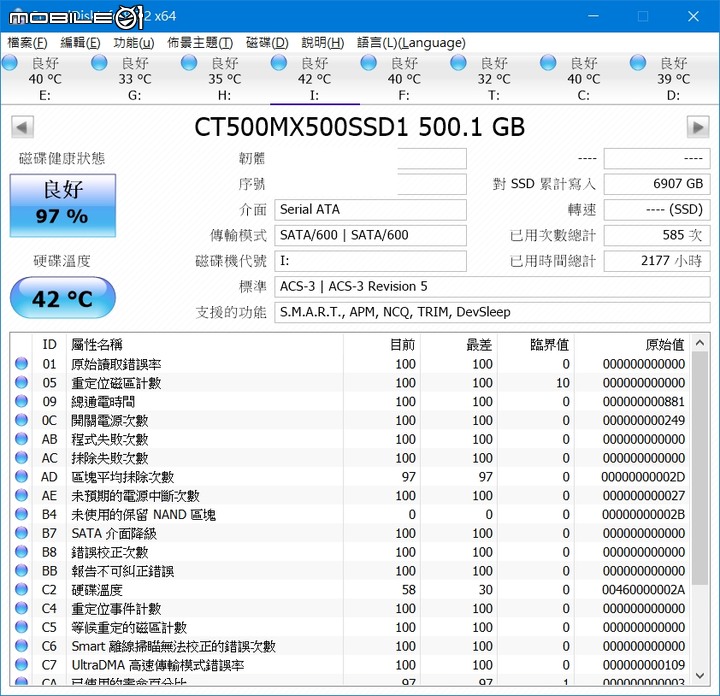Select drive C: disk tab
This screenshot has width=720, height=696.
click(x=584, y=79)
